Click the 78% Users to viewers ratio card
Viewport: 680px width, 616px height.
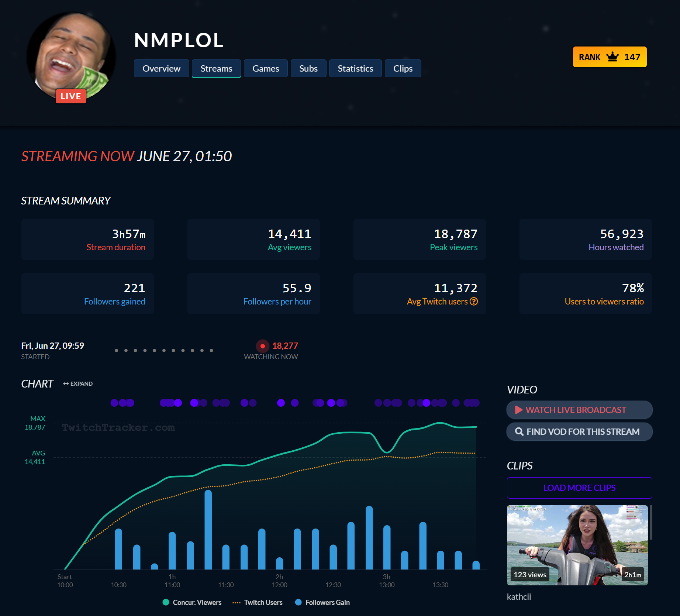pos(586,293)
